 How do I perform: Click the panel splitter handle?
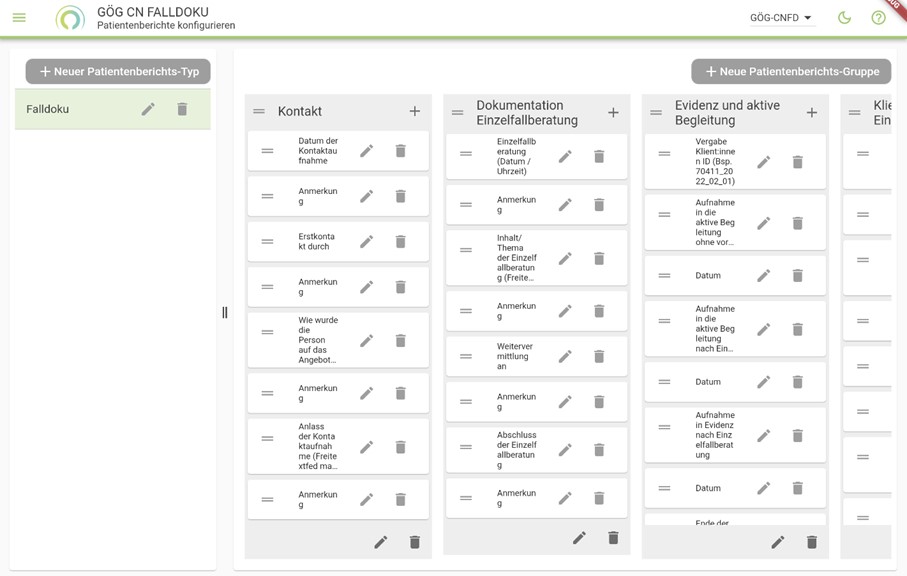[225, 313]
